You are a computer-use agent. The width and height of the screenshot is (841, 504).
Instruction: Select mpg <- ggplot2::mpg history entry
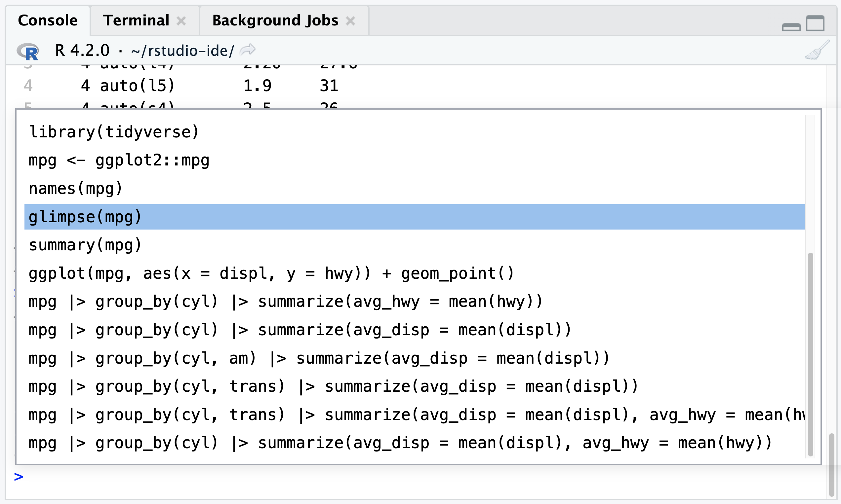click(x=415, y=160)
